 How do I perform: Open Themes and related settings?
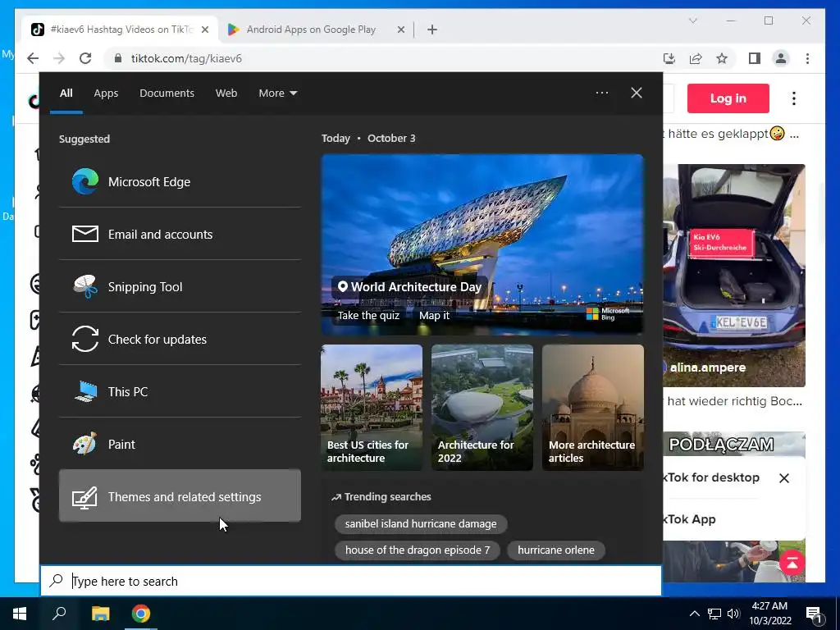[180, 496]
